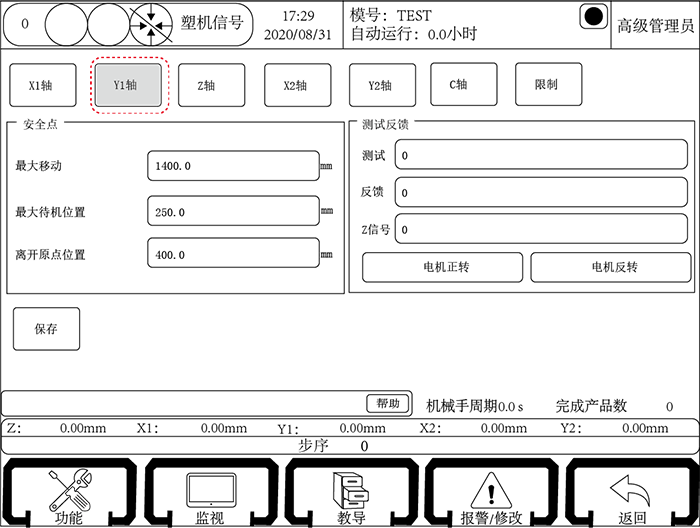Click the 最大待机位置 input field
The width and height of the screenshot is (700, 528).
click(232, 212)
